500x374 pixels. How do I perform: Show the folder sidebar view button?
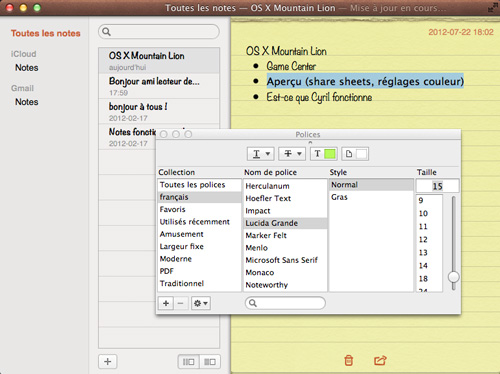click(189, 362)
